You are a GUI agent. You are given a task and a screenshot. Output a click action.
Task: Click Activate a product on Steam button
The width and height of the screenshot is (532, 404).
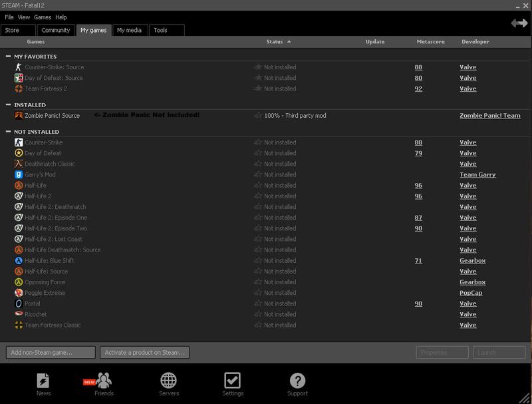coord(145,353)
